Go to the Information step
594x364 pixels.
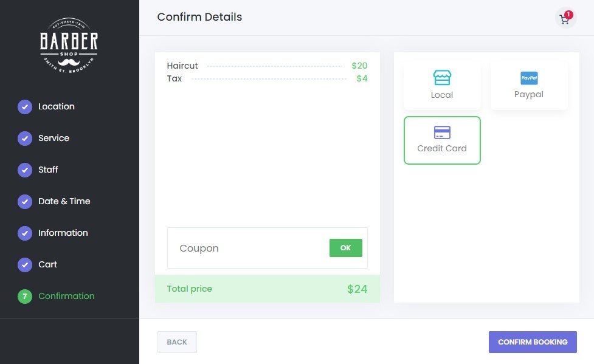click(x=63, y=233)
